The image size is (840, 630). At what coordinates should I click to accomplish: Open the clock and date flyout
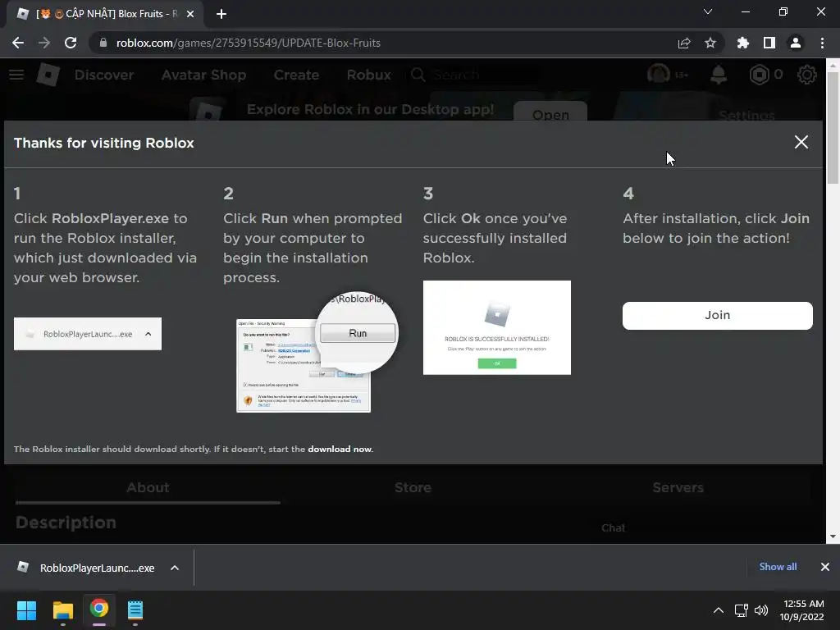coord(802,610)
